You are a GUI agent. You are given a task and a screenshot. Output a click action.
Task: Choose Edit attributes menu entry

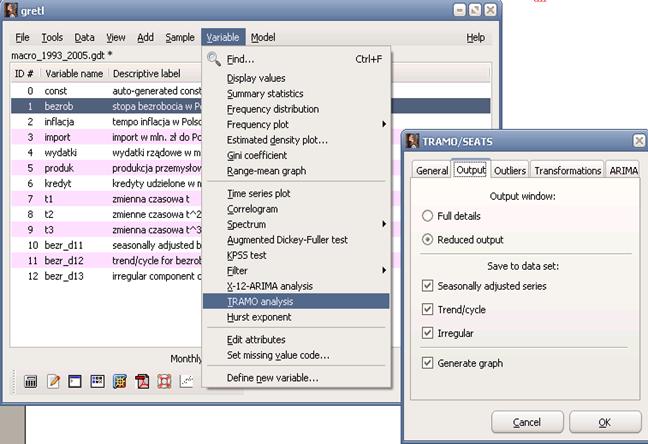point(296,339)
